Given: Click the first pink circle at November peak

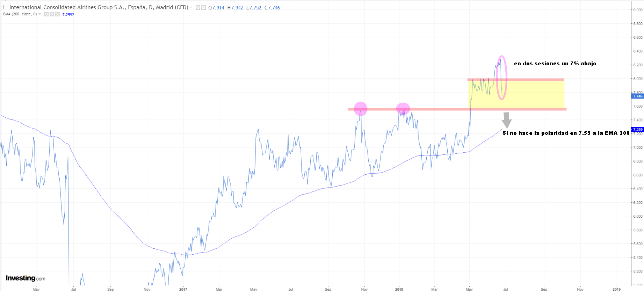Looking at the screenshot, I should [361, 109].
